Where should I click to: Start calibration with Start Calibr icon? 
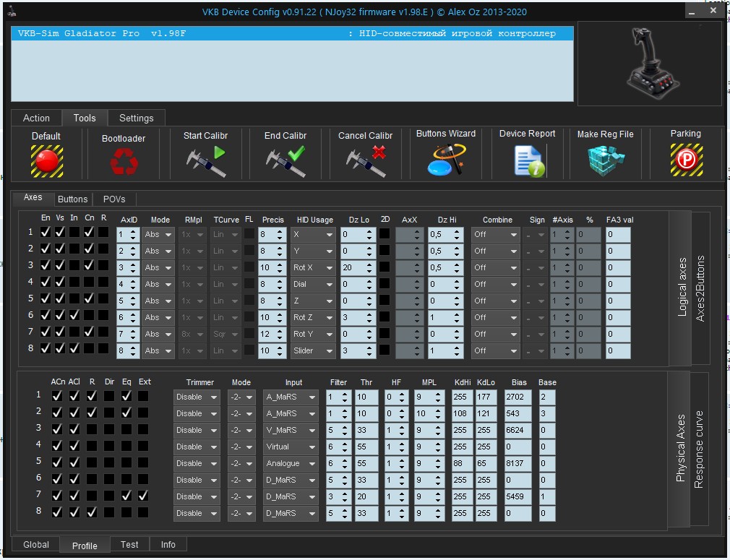point(205,161)
